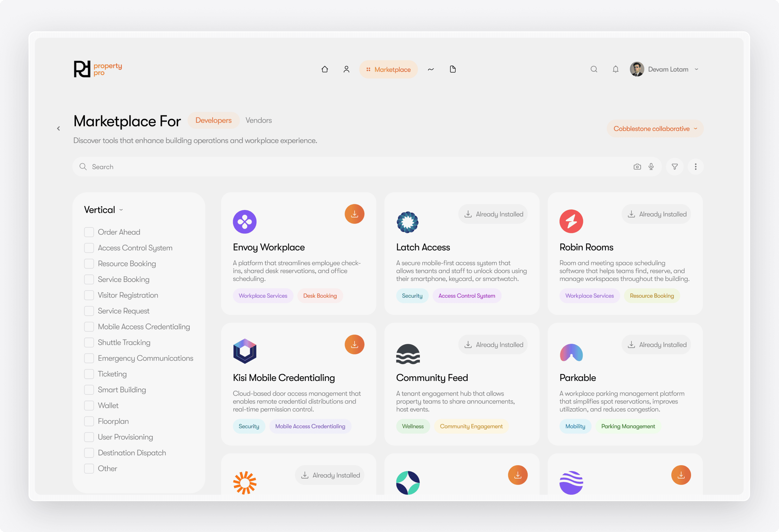Select the Marketplace nav tab
Image resolution: width=779 pixels, height=532 pixels.
[x=388, y=69]
